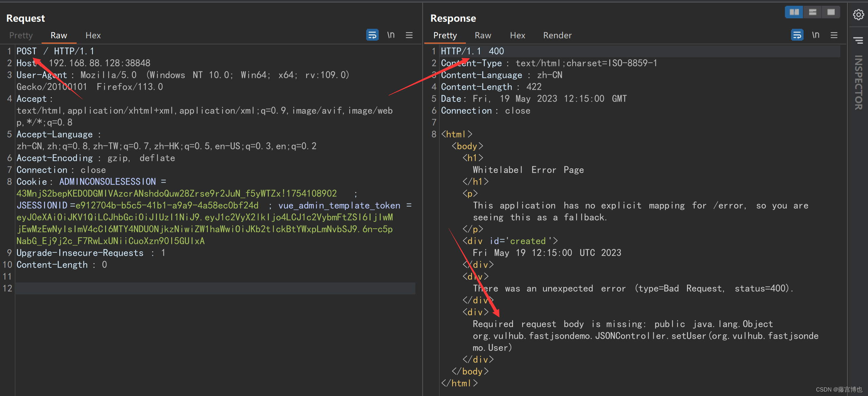Toggle word wrap in Response panel
The image size is (868, 396).
pos(797,35)
